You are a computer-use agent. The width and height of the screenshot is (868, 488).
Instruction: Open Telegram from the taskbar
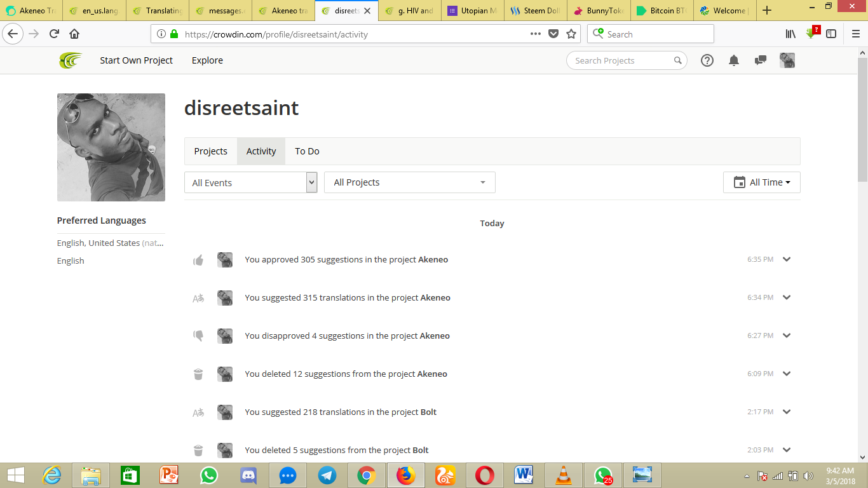(x=327, y=475)
